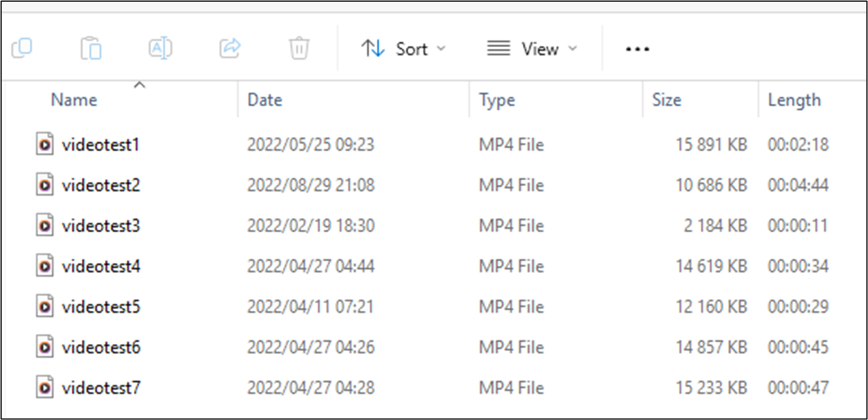Viewport: 868px width, 420px height.
Task: Click videotest1 MP4 file icon
Action: 45,145
